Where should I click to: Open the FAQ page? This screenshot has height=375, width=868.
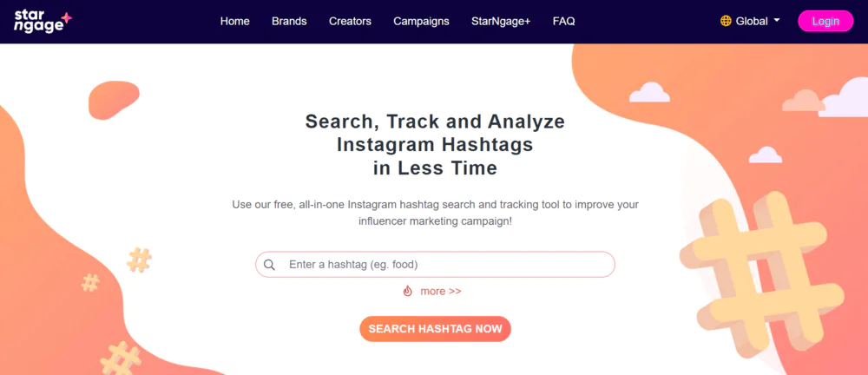click(563, 21)
